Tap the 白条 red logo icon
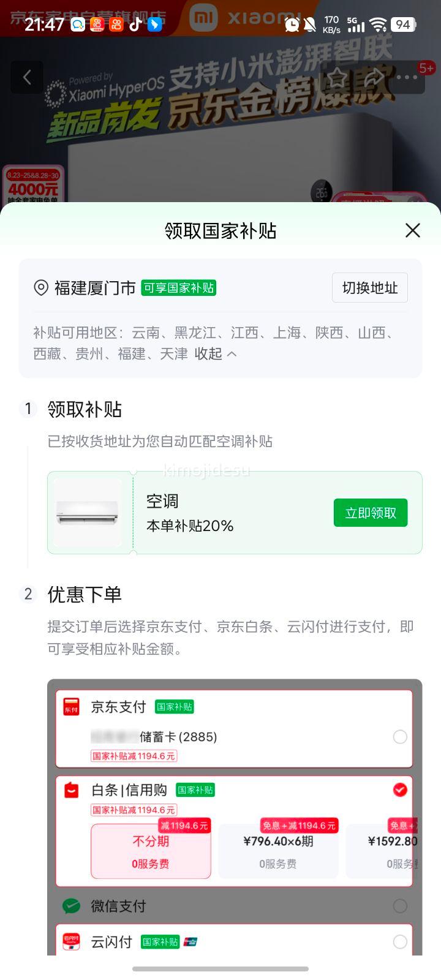 [x=72, y=790]
